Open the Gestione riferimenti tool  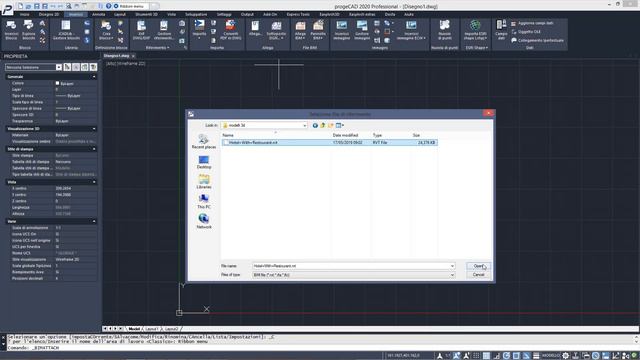point(164,30)
